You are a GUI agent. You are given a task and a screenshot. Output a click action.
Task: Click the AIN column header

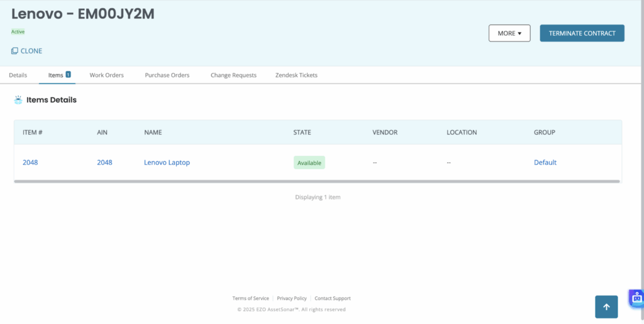[103, 132]
